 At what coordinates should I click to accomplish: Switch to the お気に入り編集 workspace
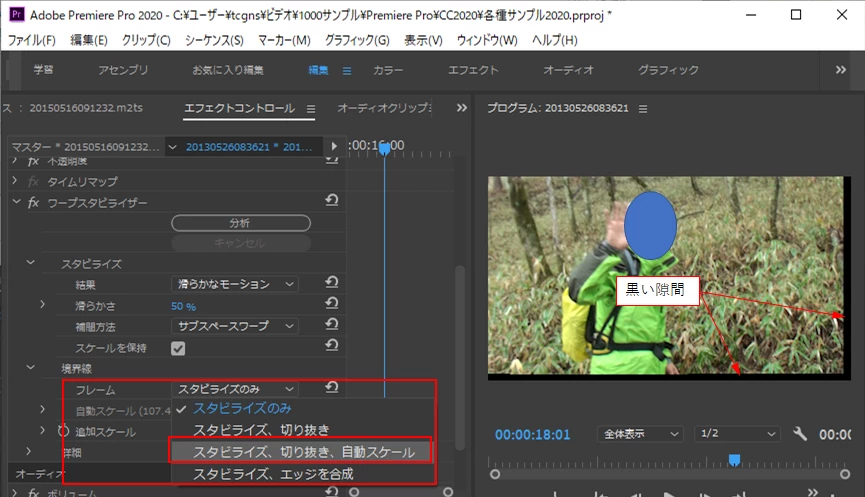coord(228,70)
